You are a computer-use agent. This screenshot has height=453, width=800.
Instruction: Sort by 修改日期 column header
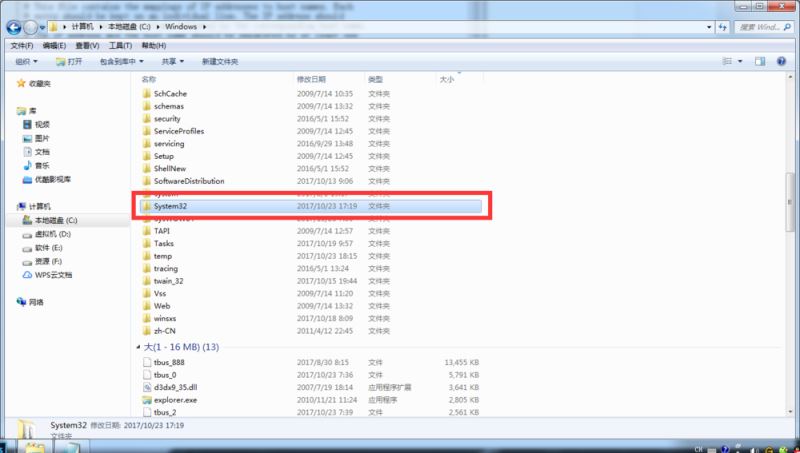coord(311,80)
